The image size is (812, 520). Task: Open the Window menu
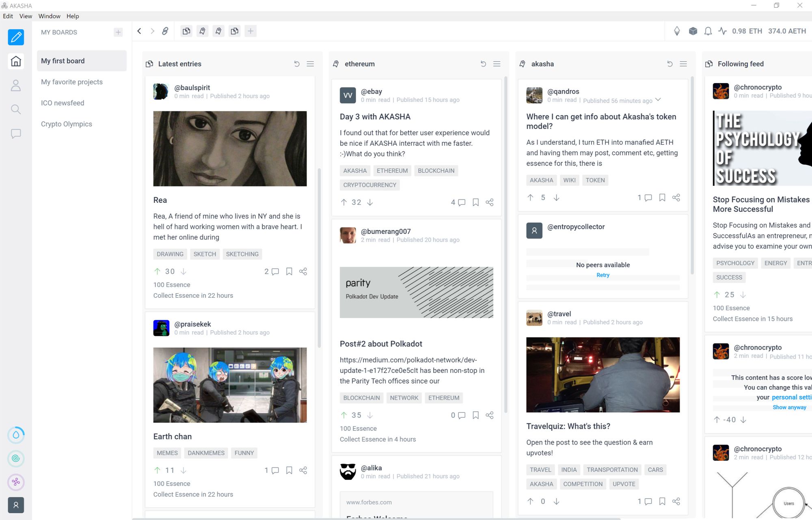(49, 16)
